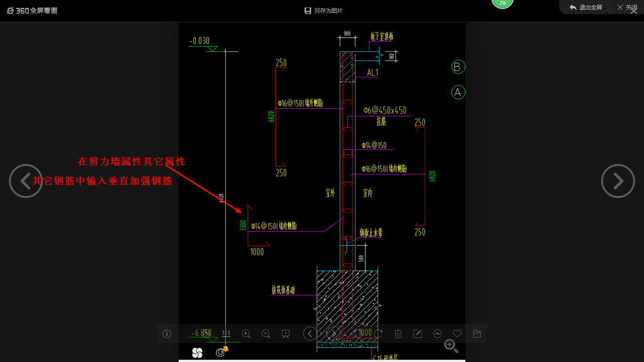644x362 pixels.
Task: Zoom out with the minus magnifier
Action: click(x=266, y=334)
